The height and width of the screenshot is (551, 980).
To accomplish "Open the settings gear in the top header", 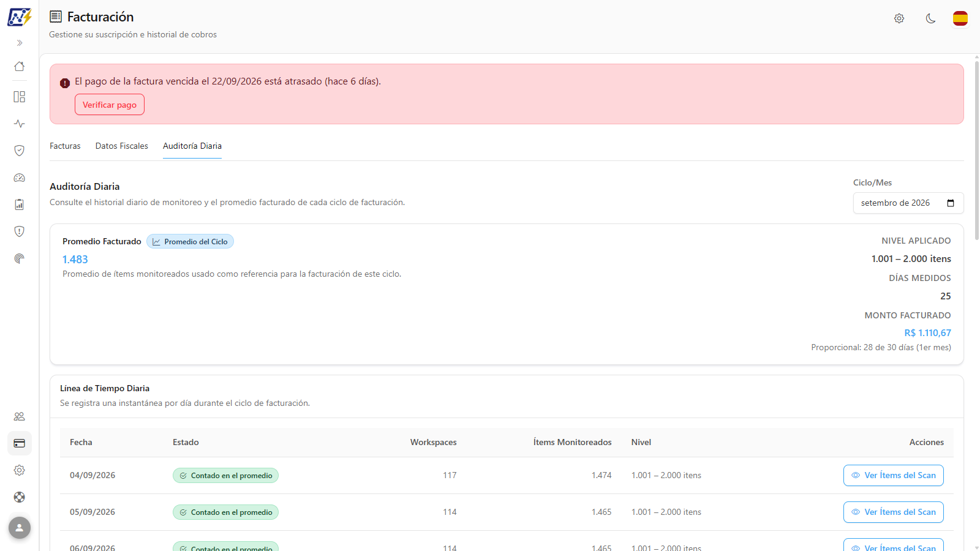I will coord(899,18).
